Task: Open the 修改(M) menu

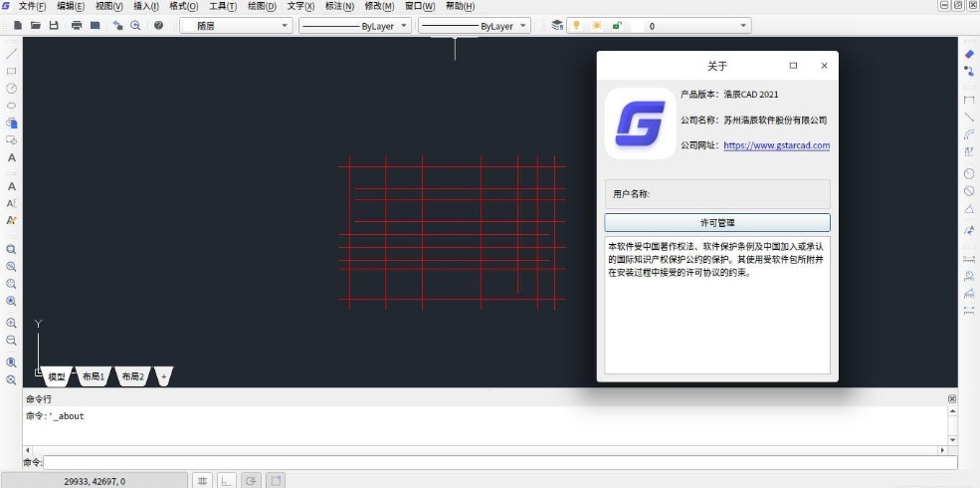Action: point(379,6)
